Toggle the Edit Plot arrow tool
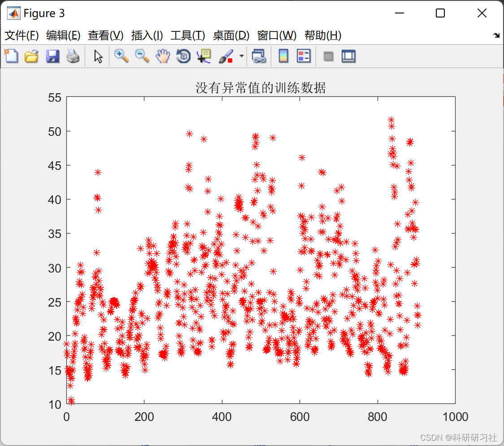The height and width of the screenshot is (446, 504). (x=98, y=56)
